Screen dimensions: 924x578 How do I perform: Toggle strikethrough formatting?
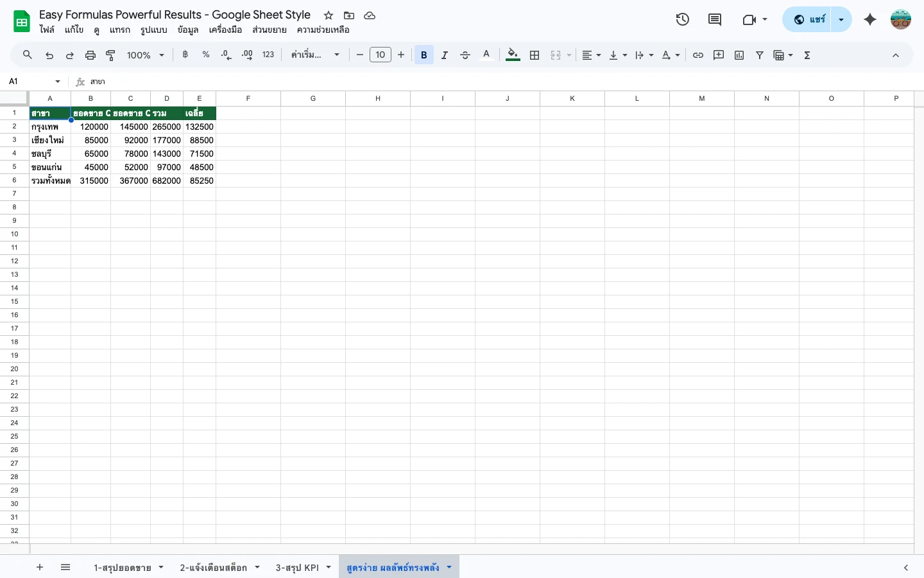pyautogui.click(x=465, y=55)
